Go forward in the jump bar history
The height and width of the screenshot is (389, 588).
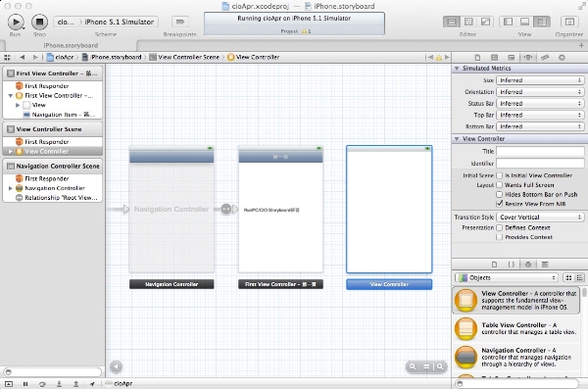pos(35,58)
